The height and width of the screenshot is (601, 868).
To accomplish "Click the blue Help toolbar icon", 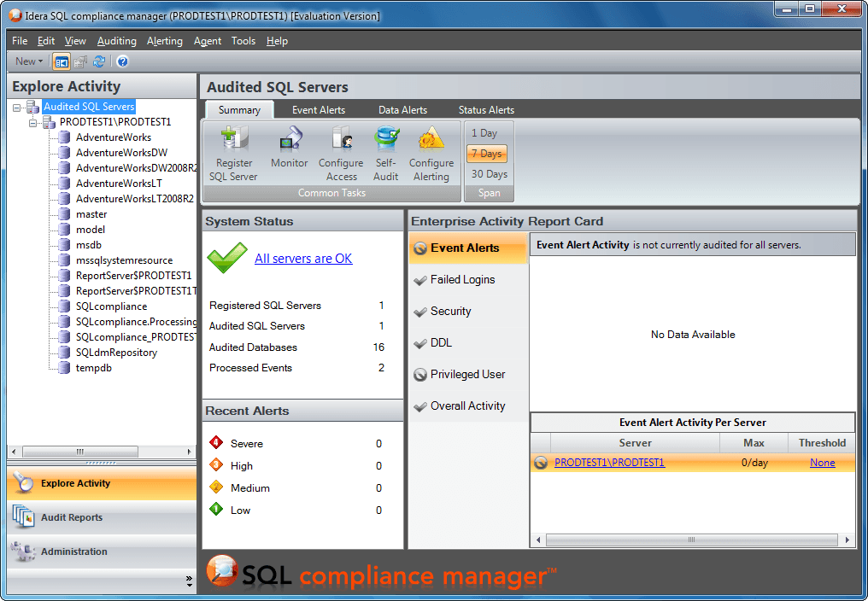I will pyautogui.click(x=122, y=61).
